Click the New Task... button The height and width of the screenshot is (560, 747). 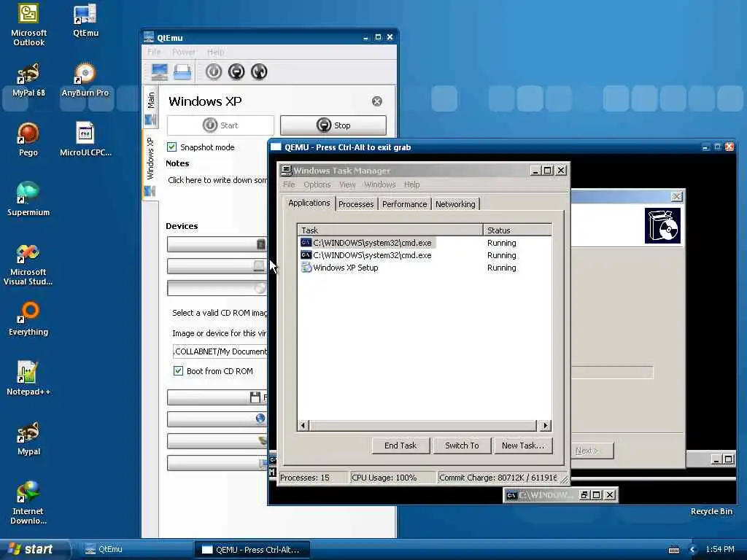[x=522, y=446]
